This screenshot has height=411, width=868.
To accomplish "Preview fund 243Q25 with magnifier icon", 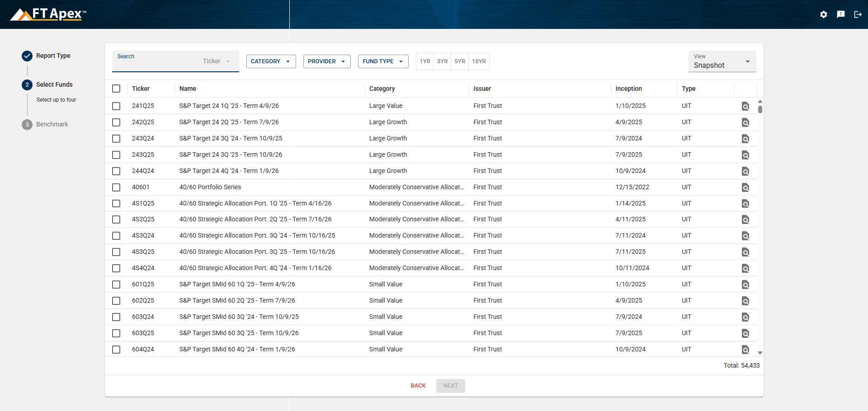I will [x=745, y=155].
